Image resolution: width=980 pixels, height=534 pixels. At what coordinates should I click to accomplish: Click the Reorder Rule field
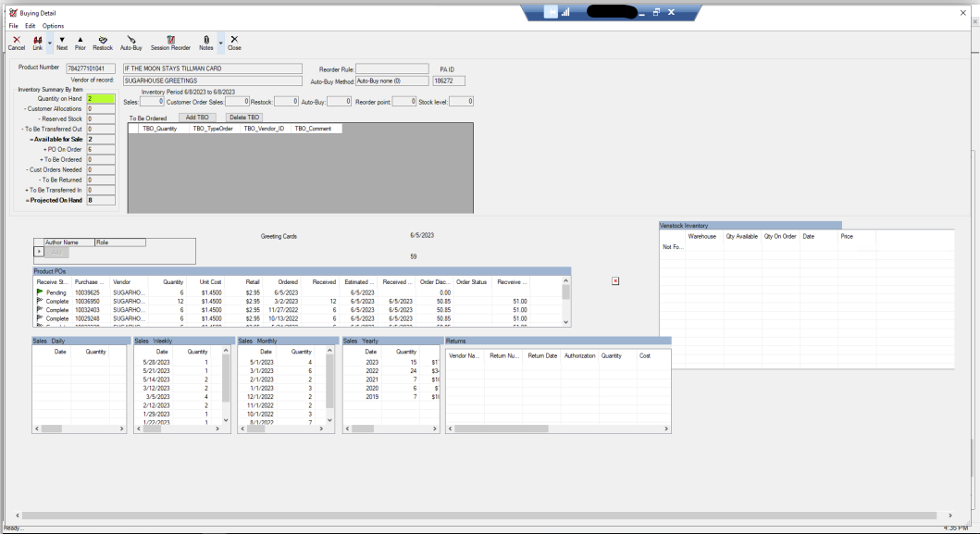(391, 68)
